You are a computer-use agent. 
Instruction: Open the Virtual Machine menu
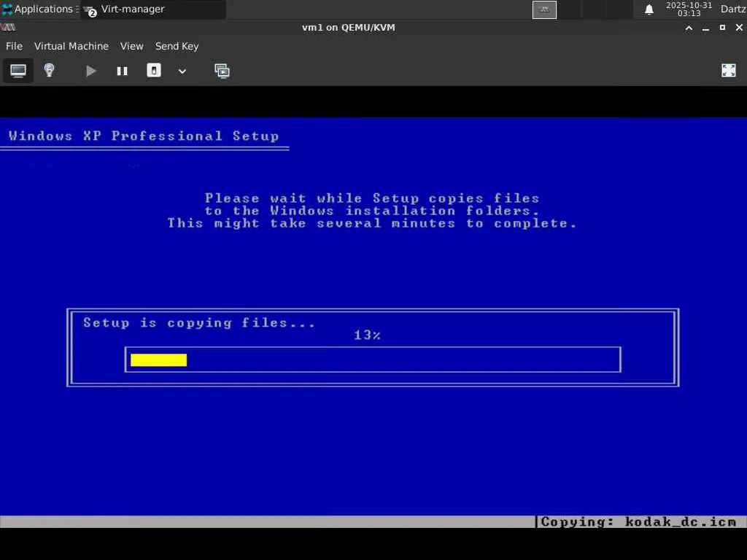(71, 46)
